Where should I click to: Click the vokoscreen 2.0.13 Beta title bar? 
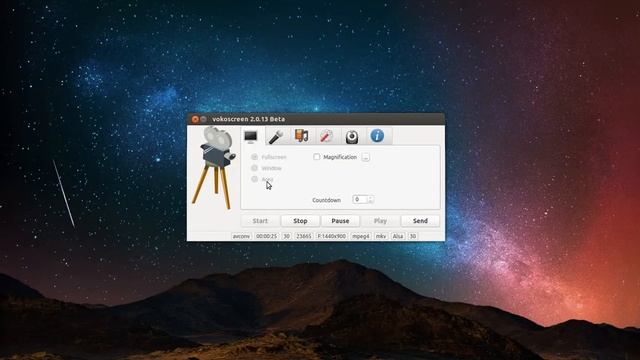click(316, 119)
